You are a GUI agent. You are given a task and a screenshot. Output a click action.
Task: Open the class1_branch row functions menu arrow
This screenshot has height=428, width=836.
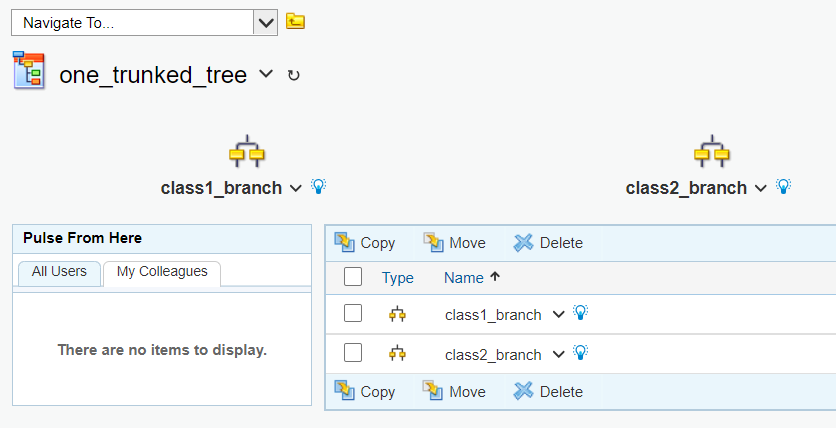[x=558, y=314]
